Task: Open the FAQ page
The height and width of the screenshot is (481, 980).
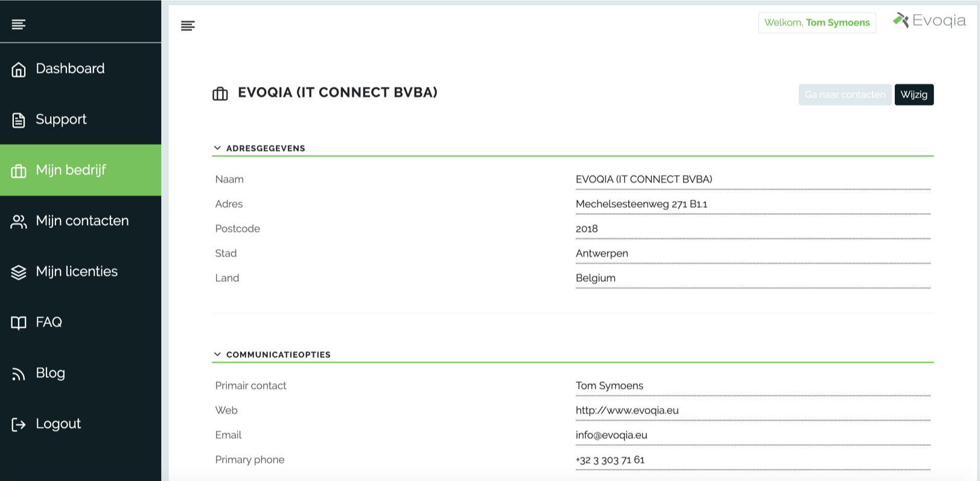Action: tap(80, 322)
